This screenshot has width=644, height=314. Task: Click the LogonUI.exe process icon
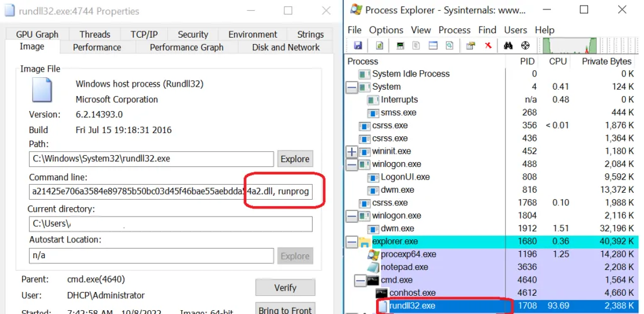pos(373,178)
